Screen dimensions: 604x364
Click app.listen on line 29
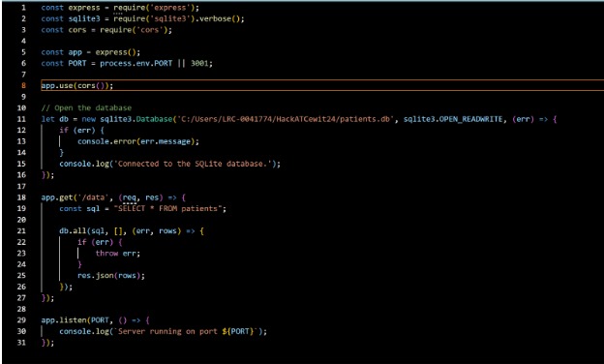pyautogui.click(x=64, y=320)
